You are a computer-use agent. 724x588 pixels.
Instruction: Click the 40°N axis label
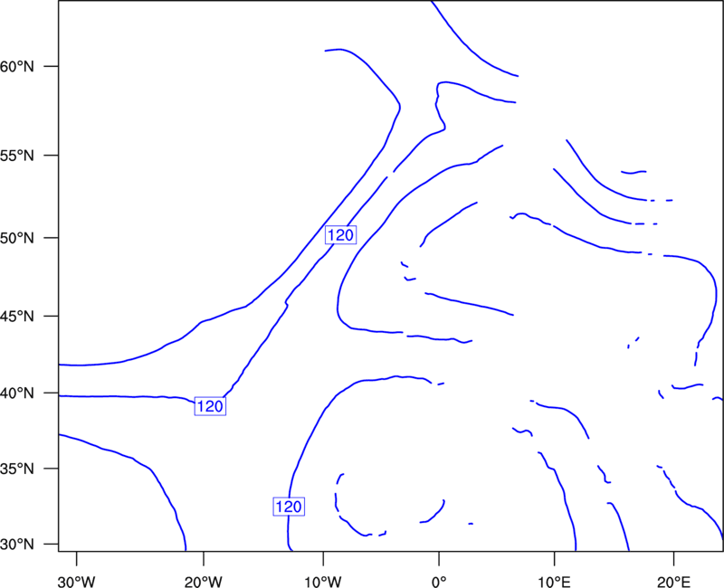point(17,394)
